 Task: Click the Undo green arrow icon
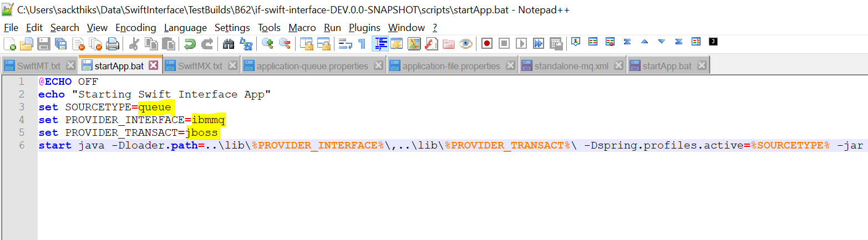190,43
